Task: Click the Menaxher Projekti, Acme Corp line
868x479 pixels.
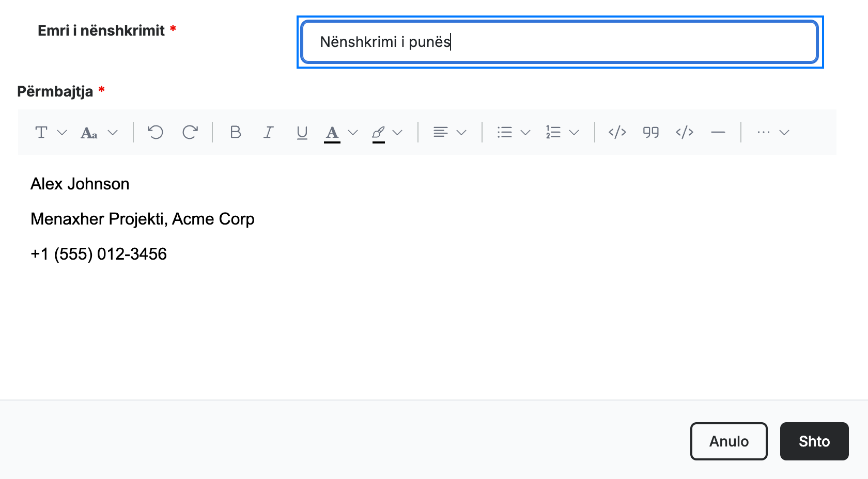Action: (143, 219)
